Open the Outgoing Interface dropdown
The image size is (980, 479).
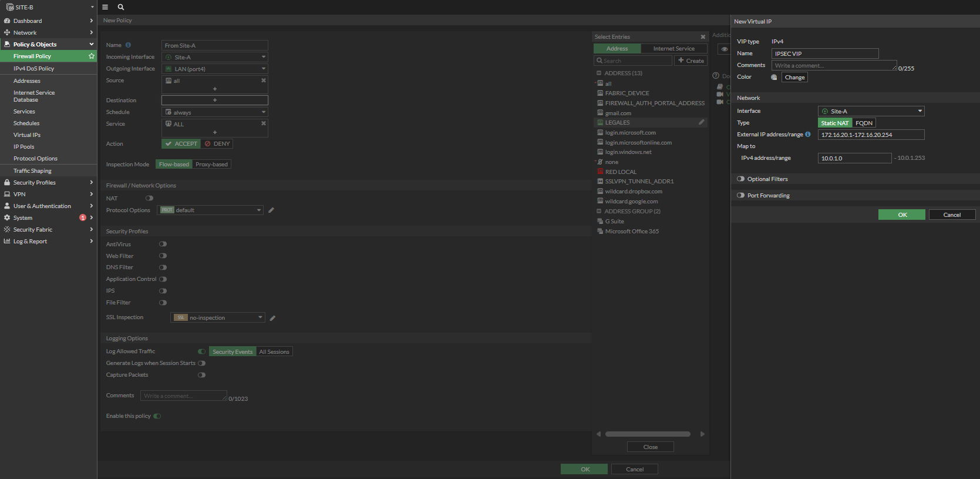214,69
